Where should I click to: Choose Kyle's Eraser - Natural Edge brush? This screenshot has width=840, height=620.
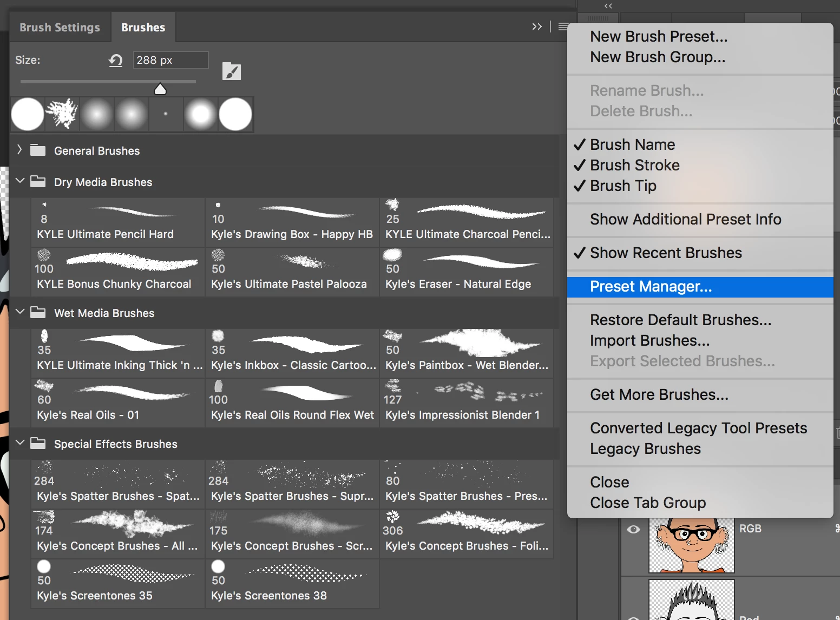pos(467,272)
